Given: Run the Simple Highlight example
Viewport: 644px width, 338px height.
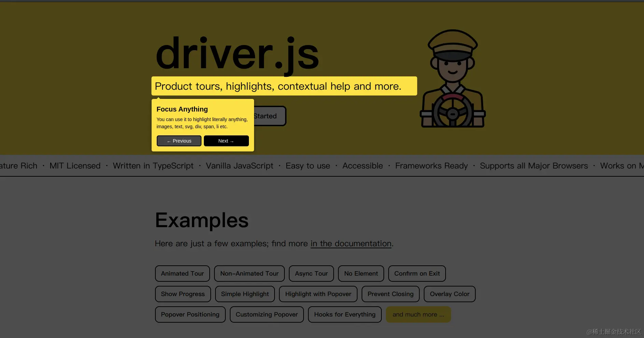Looking at the screenshot, I should 245,294.
